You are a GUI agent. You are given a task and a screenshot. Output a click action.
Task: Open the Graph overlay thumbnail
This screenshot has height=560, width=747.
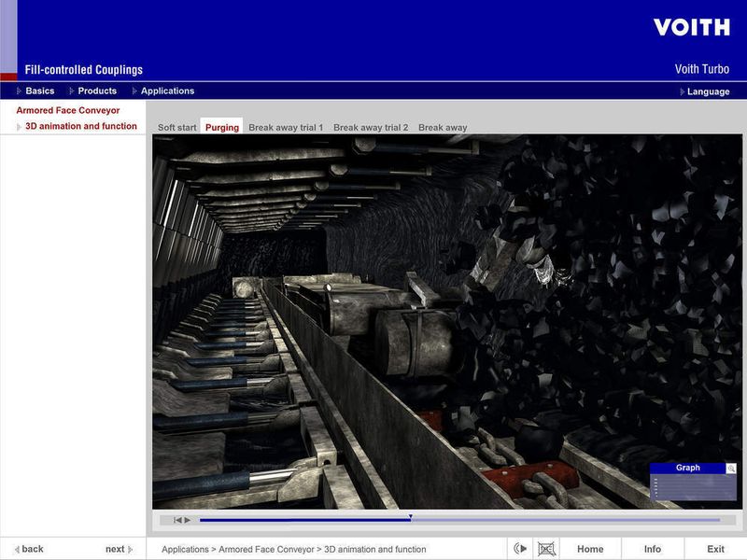pos(693,482)
